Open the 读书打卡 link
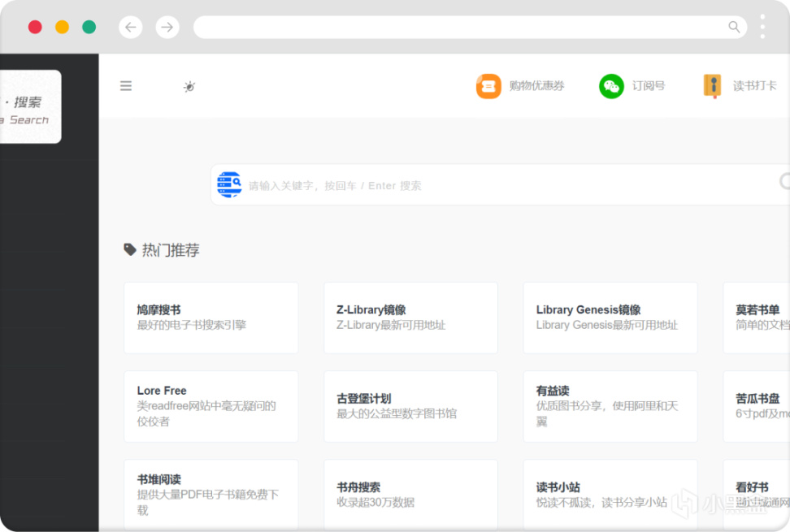Viewport: 790px width, 532px height. point(755,86)
